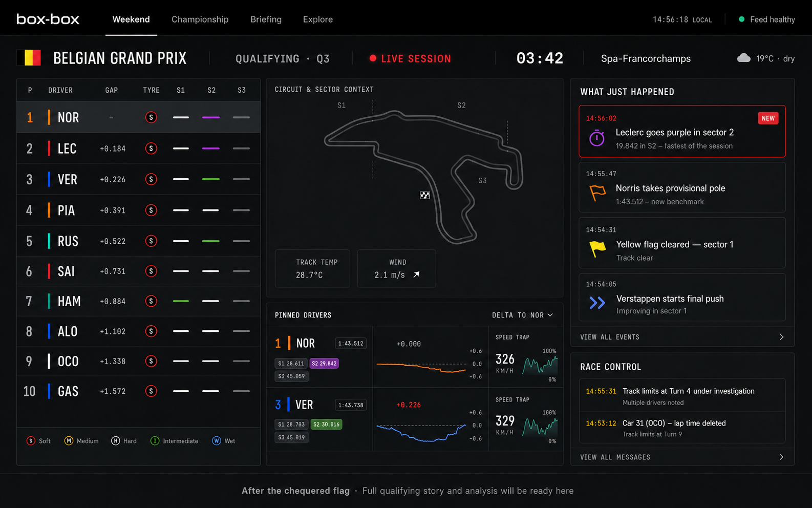Click the yellow flag icon in cleared event

click(x=597, y=249)
